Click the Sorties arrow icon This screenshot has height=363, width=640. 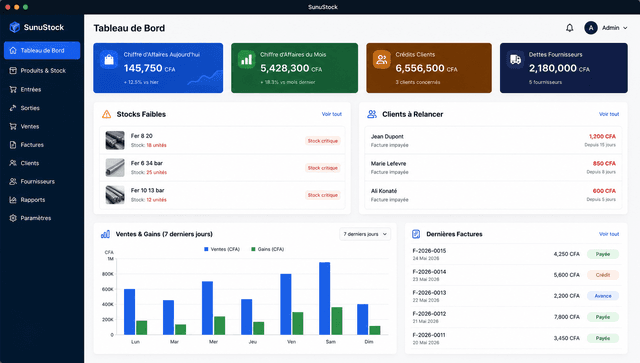point(13,108)
